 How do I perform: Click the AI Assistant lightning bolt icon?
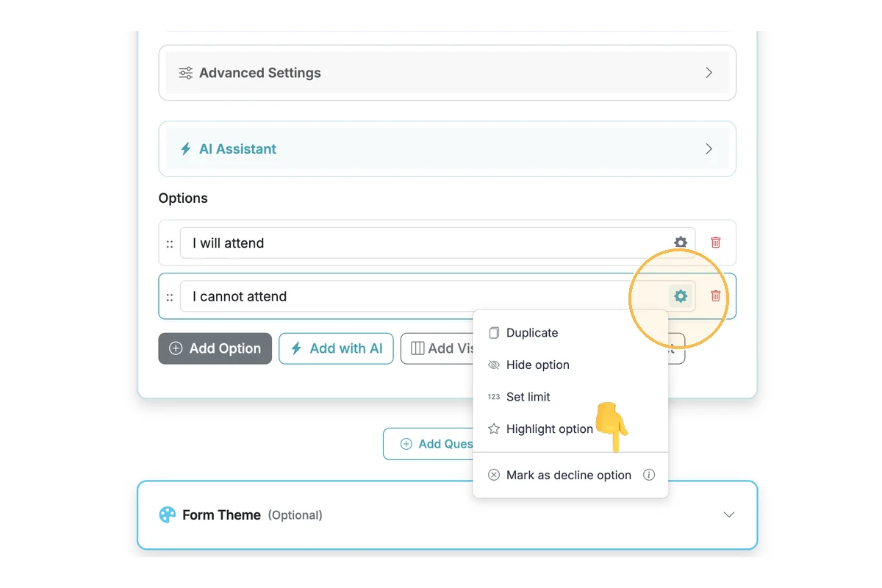coord(186,149)
